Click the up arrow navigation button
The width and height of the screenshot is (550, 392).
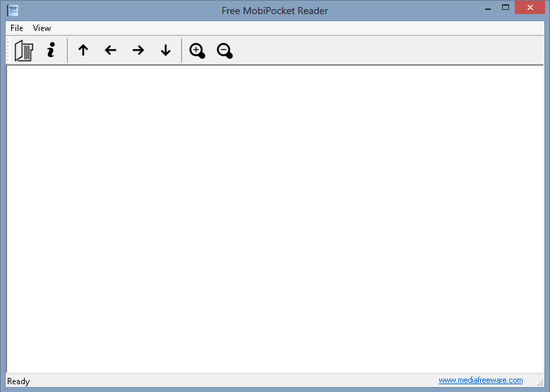(83, 50)
